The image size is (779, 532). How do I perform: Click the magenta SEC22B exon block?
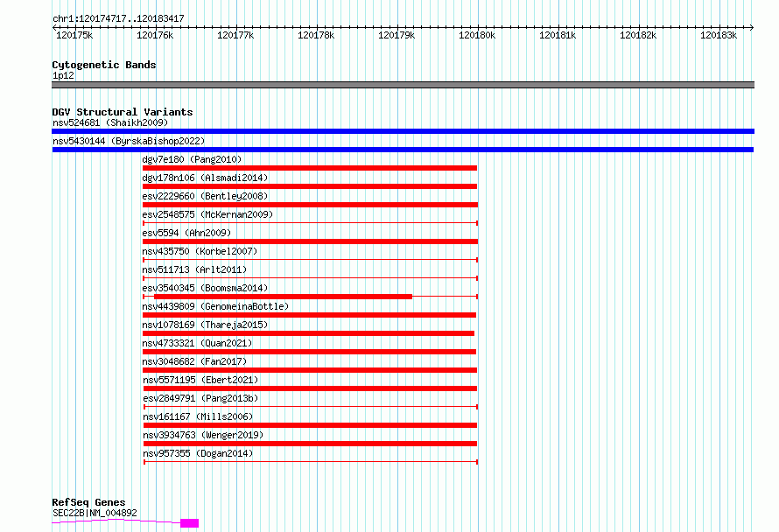(x=189, y=523)
